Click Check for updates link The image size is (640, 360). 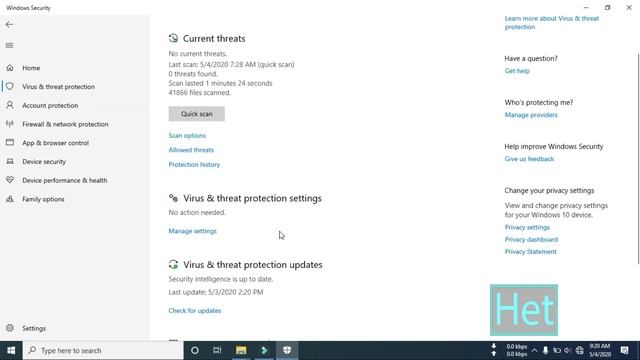[195, 311]
